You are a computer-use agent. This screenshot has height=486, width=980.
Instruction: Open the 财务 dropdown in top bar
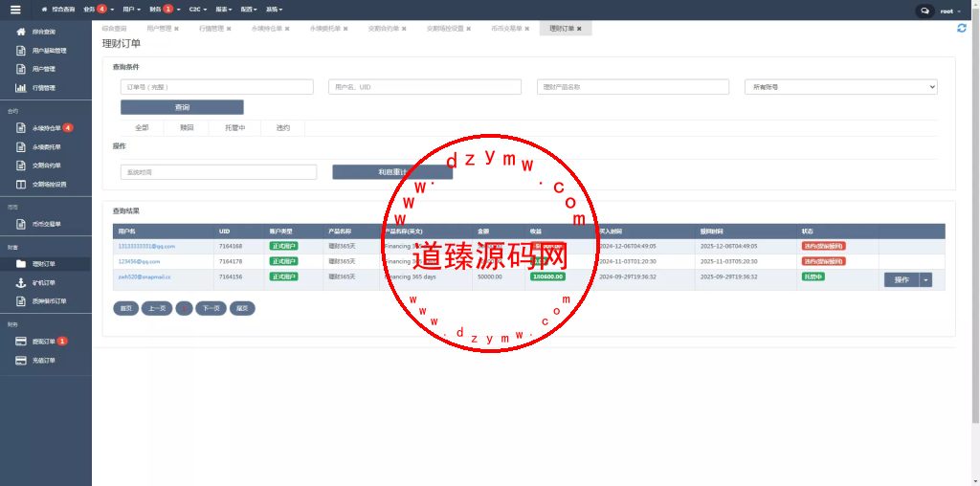(166, 10)
